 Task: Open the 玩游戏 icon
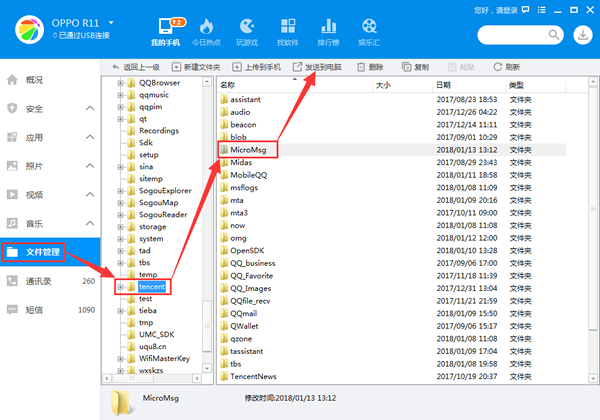coord(247,26)
